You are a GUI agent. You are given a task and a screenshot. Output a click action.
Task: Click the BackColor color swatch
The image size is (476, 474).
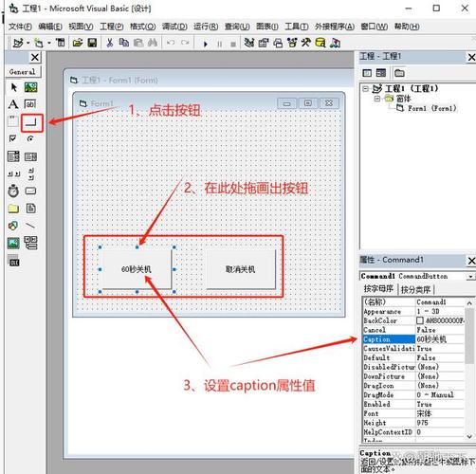pos(420,320)
